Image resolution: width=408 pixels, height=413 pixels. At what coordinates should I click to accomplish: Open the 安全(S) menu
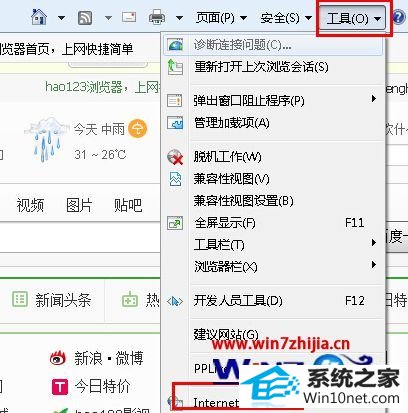coord(286,18)
